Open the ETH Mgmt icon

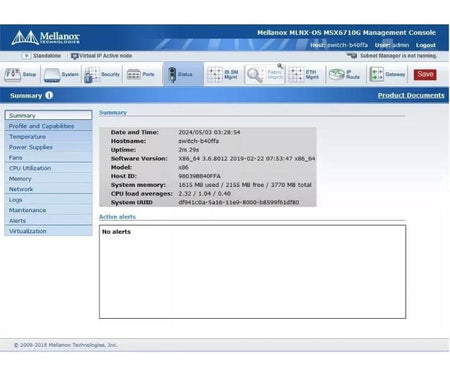tap(296, 74)
